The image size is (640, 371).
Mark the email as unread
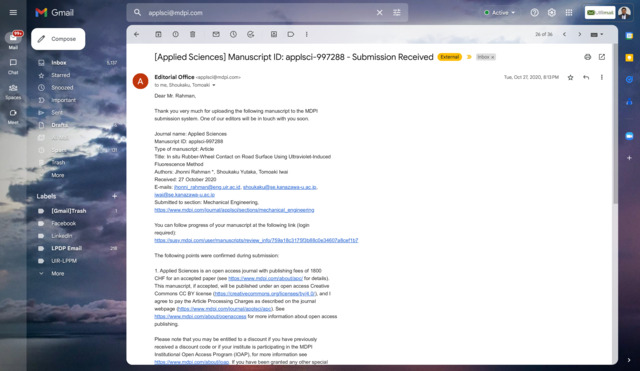[216, 35]
